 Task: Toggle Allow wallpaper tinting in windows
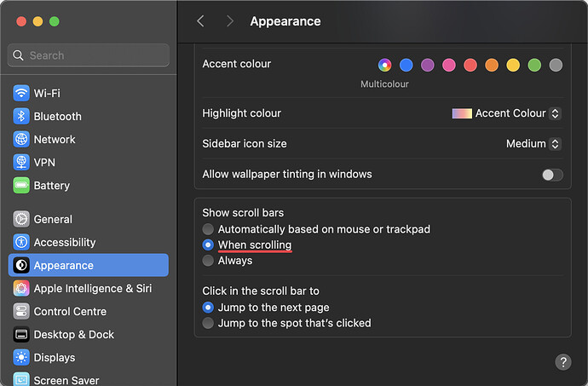click(552, 175)
